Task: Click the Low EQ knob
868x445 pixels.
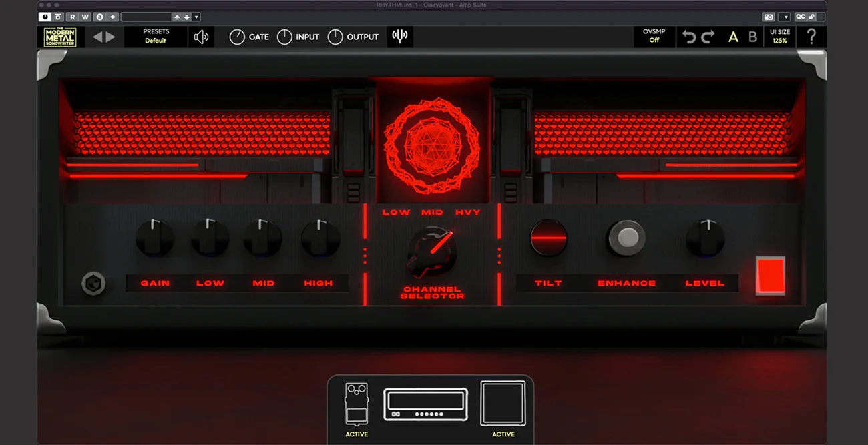Action: coord(210,238)
